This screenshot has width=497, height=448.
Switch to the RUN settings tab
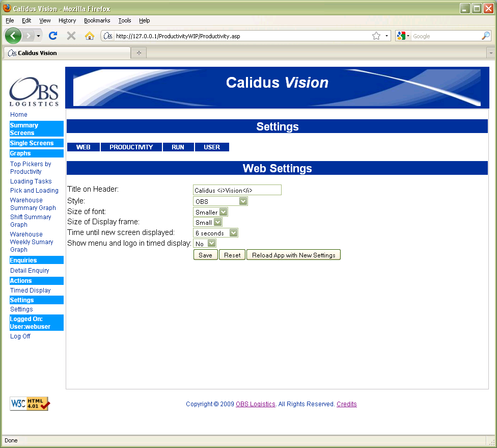(x=178, y=147)
